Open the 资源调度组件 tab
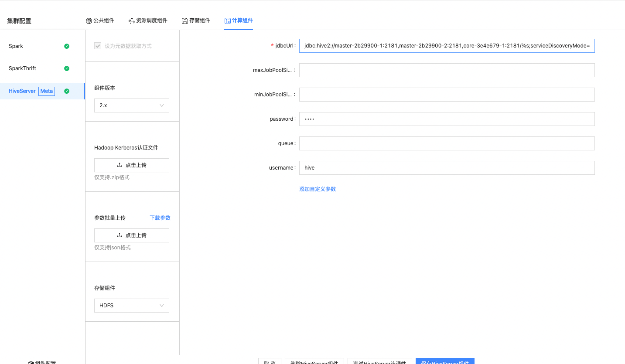625x364 pixels. [x=148, y=20]
